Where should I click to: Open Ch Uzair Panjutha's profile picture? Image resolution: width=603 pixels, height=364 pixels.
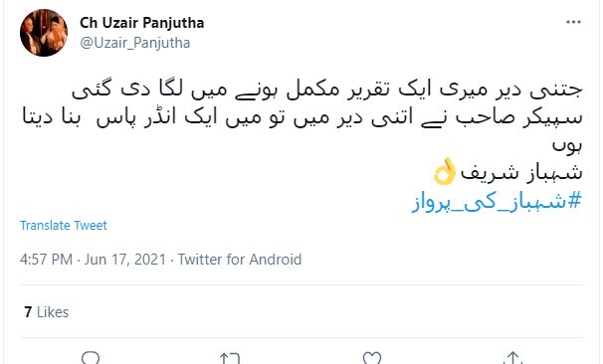click(x=44, y=33)
